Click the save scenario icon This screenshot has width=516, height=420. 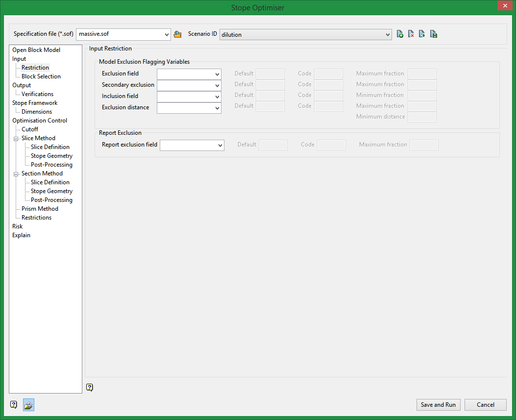[x=434, y=34]
